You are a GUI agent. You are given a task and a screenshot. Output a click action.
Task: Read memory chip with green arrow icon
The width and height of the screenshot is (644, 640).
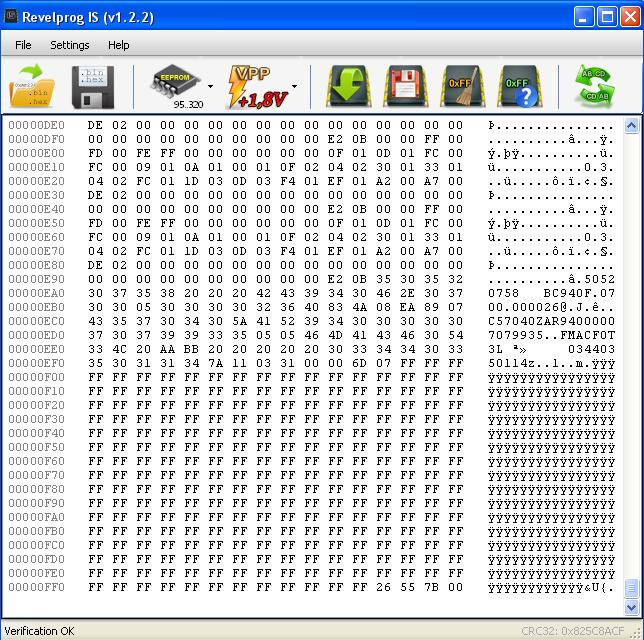tap(349, 86)
